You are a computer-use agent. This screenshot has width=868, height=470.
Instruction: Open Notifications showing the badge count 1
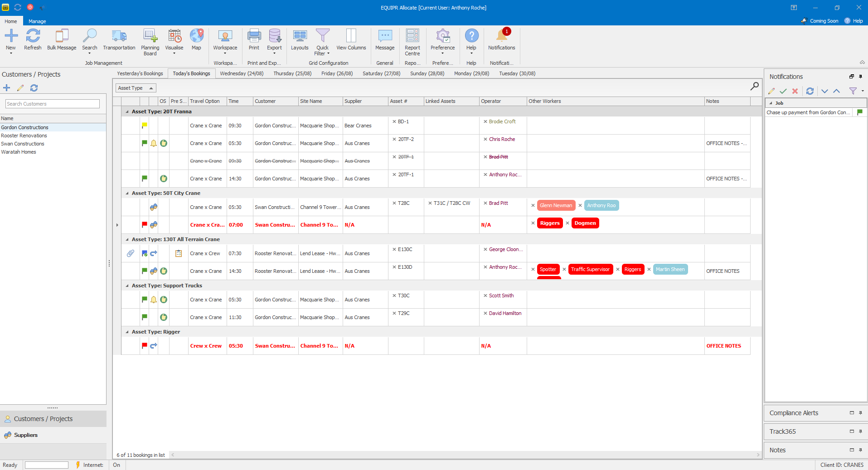(501, 41)
